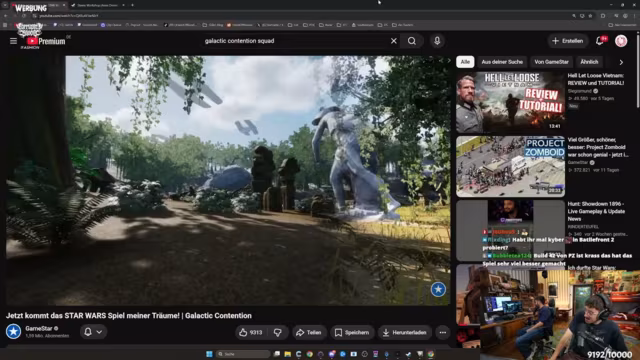Click GameStar star watermark in video

click(438, 289)
